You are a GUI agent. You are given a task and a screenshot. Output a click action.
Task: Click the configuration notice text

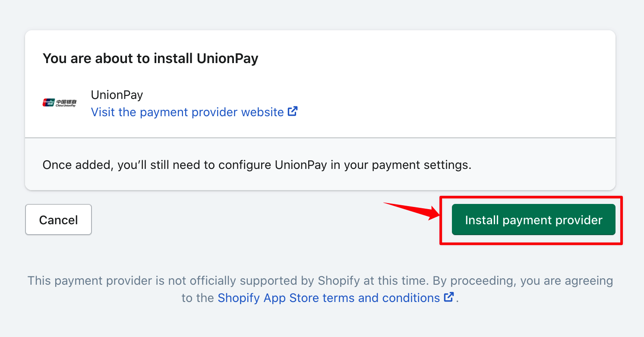(256, 165)
